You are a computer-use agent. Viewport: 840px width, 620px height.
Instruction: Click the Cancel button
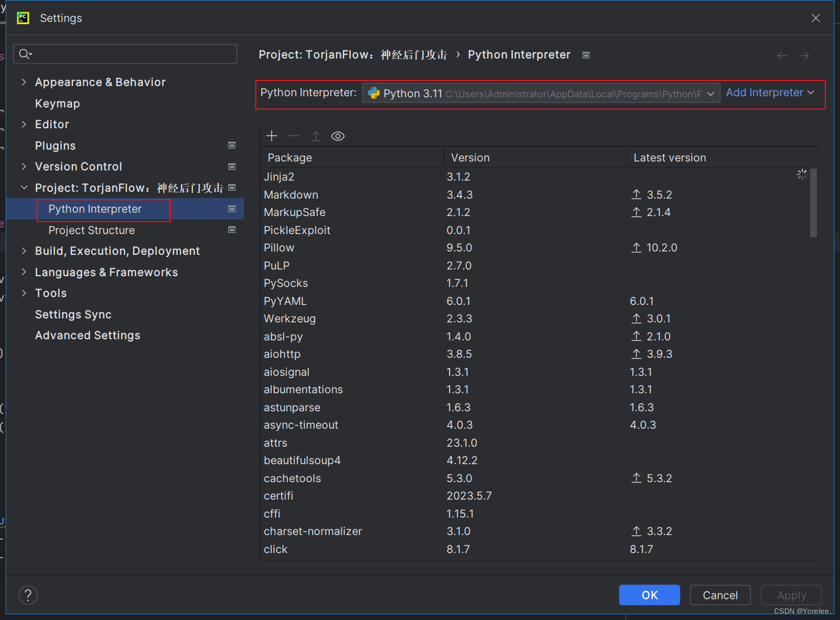click(x=720, y=595)
